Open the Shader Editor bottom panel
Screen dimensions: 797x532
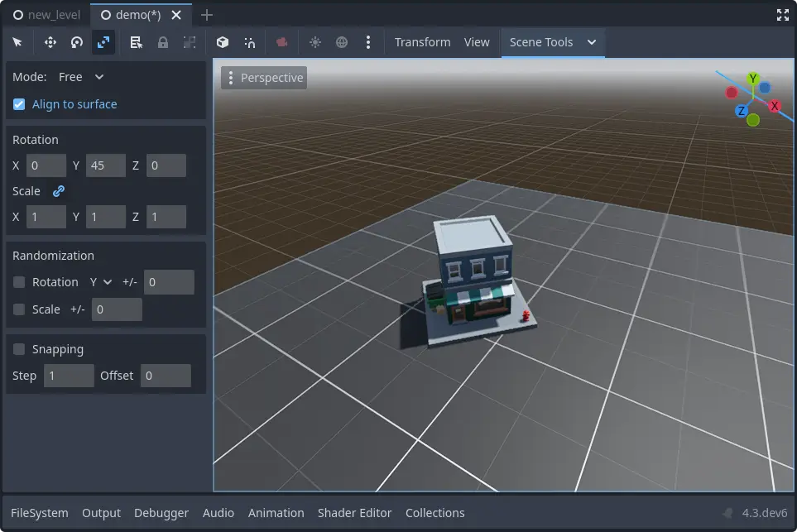pos(354,513)
